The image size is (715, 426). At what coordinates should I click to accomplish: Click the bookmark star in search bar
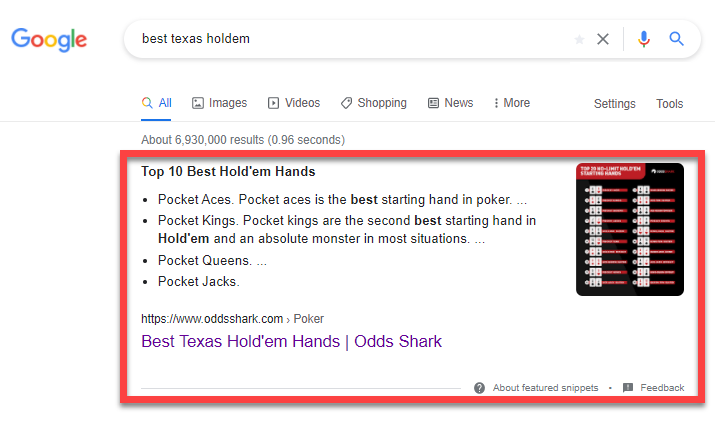(579, 40)
